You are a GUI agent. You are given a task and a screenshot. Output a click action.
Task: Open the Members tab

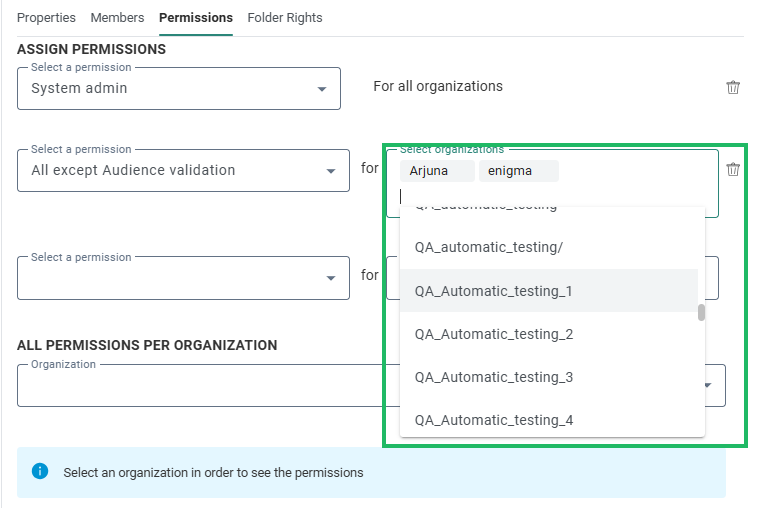tap(117, 18)
